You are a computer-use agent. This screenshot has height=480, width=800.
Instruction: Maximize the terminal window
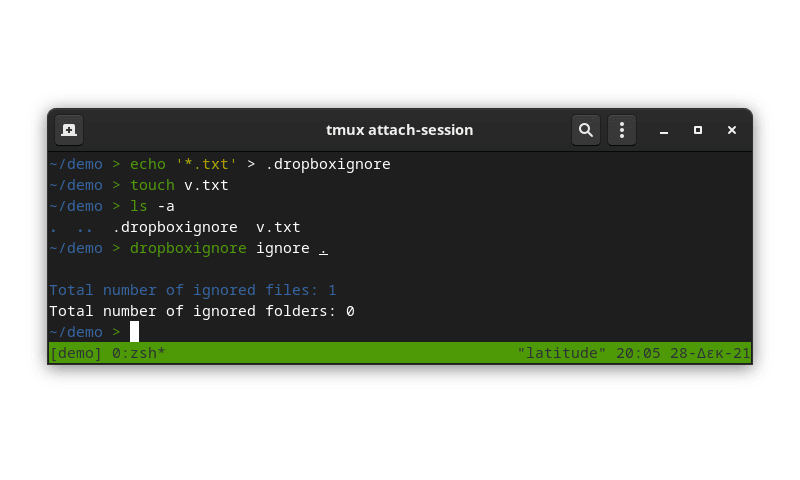tap(697, 130)
